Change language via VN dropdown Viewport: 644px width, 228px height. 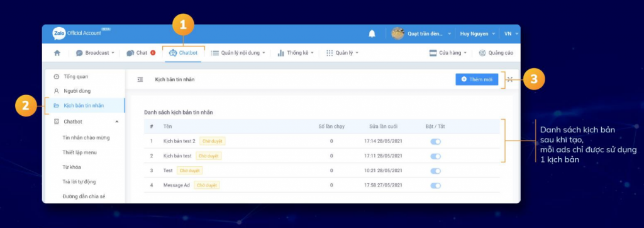point(511,34)
